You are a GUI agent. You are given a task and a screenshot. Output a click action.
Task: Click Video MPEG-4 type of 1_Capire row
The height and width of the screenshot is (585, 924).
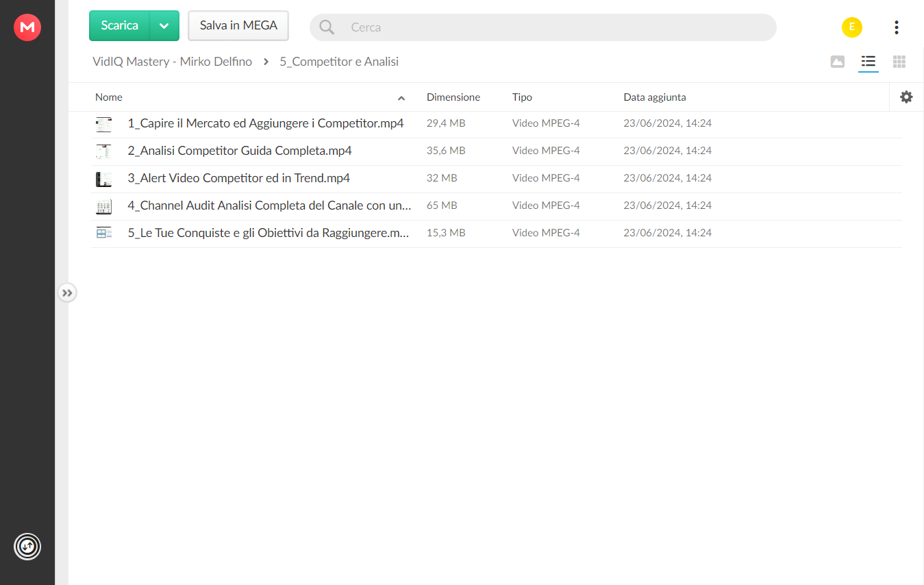[546, 123]
